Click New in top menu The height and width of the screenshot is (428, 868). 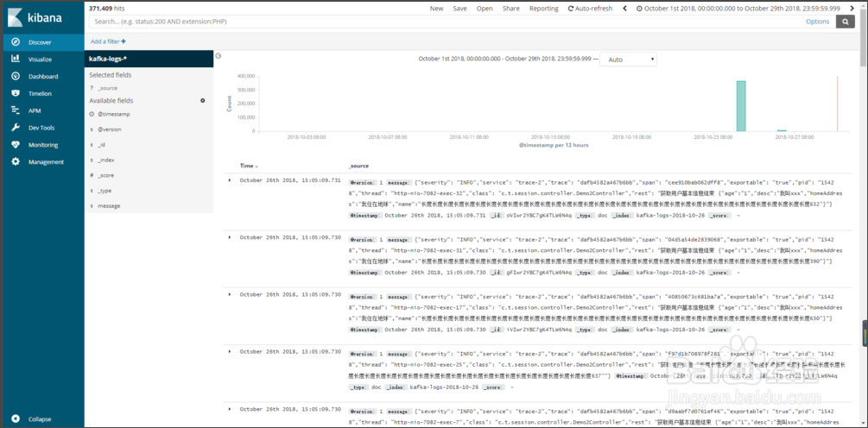pos(436,9)
